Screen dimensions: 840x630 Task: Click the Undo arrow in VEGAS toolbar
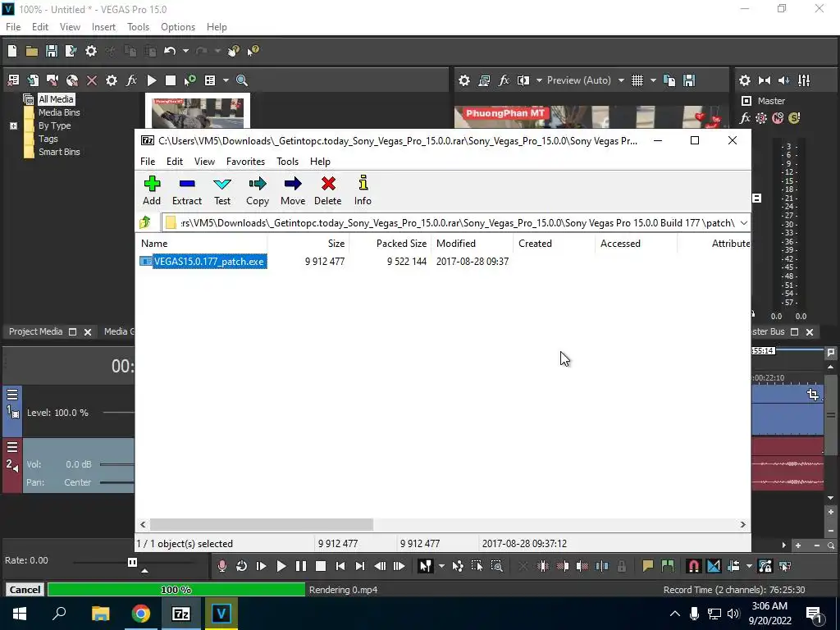coord(170,51)
